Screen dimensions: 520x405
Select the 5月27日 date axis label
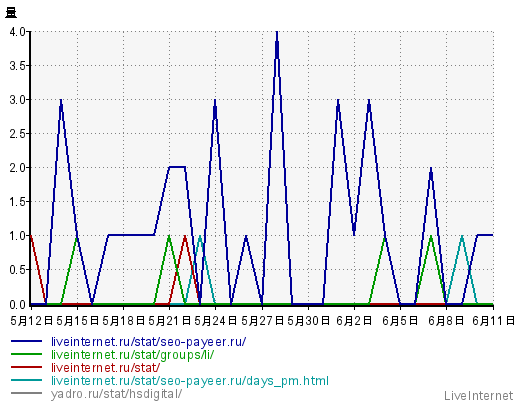coord(262,321)
